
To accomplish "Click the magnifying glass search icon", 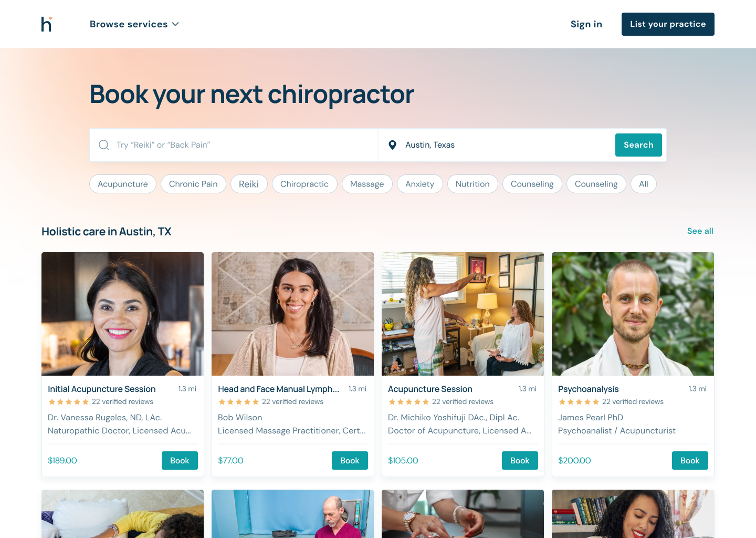I will pyautogui.click(x=104, y=145).
